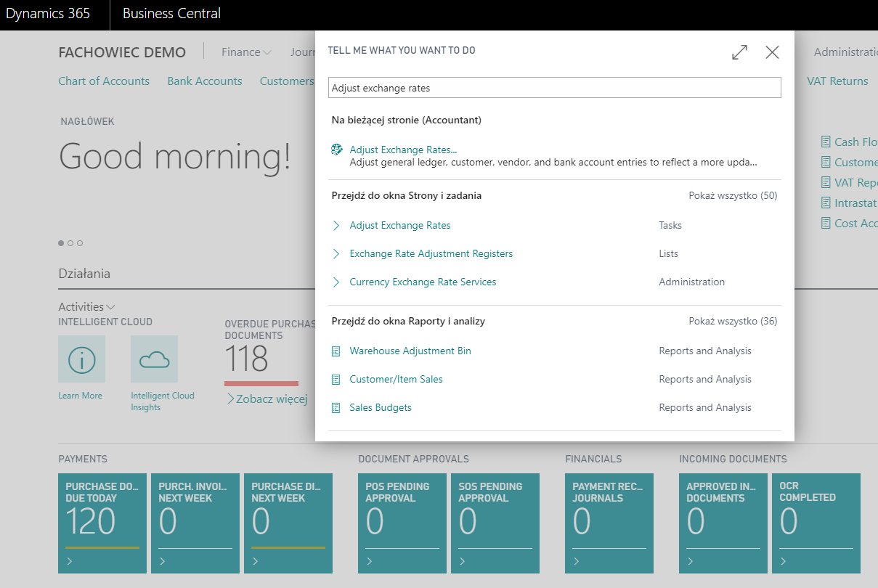Open Customer/Item Sales report link
878x588 pixels.
coord(396,380)
